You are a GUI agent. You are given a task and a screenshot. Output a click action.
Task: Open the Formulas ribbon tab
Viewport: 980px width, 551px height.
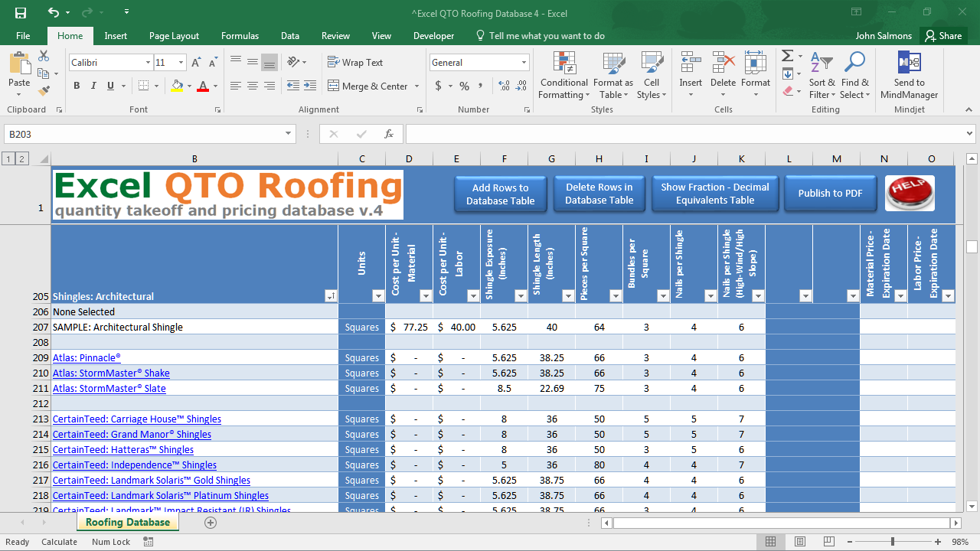click(x=240, y=36)
